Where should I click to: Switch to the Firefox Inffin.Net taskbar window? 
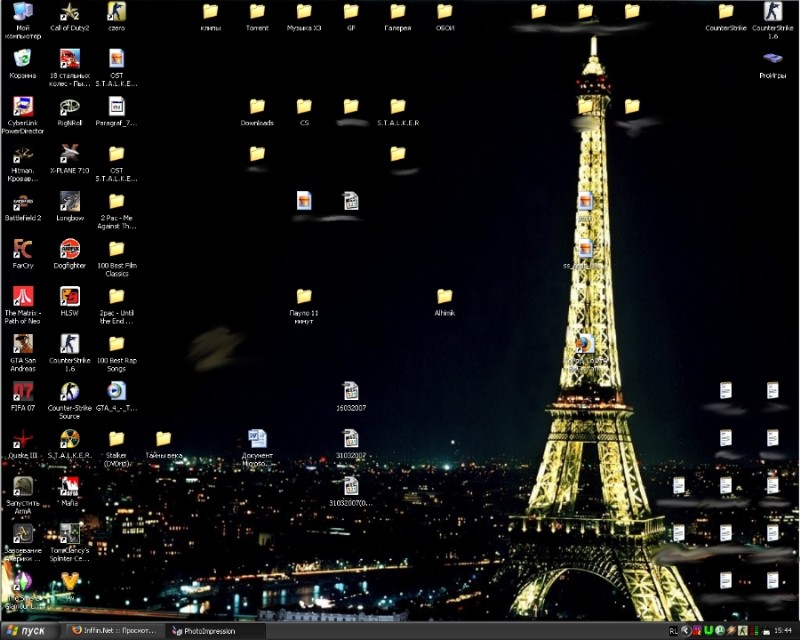[x=116, y=631]
